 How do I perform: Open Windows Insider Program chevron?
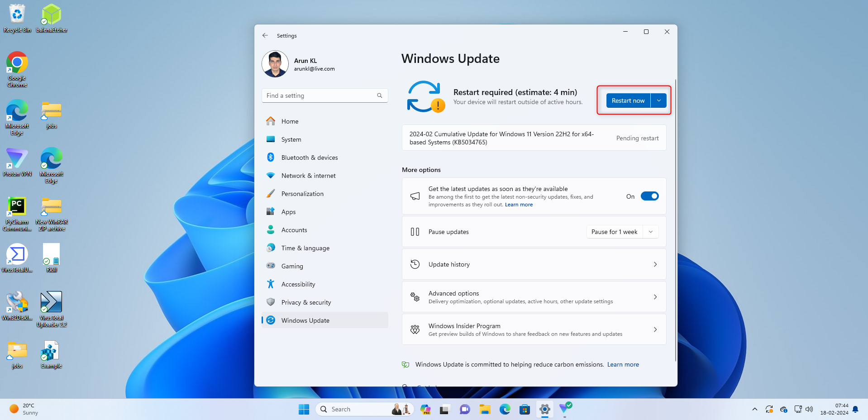click(x=655, y=329)
